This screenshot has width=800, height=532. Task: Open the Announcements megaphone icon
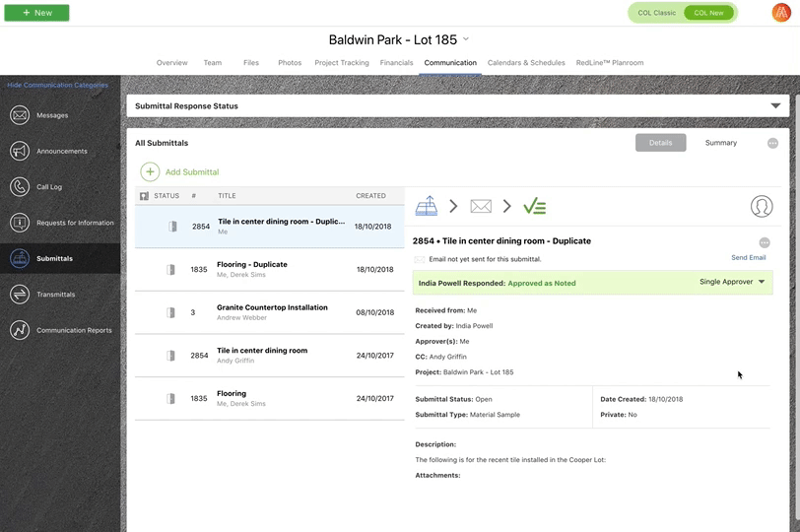point(20,151)
